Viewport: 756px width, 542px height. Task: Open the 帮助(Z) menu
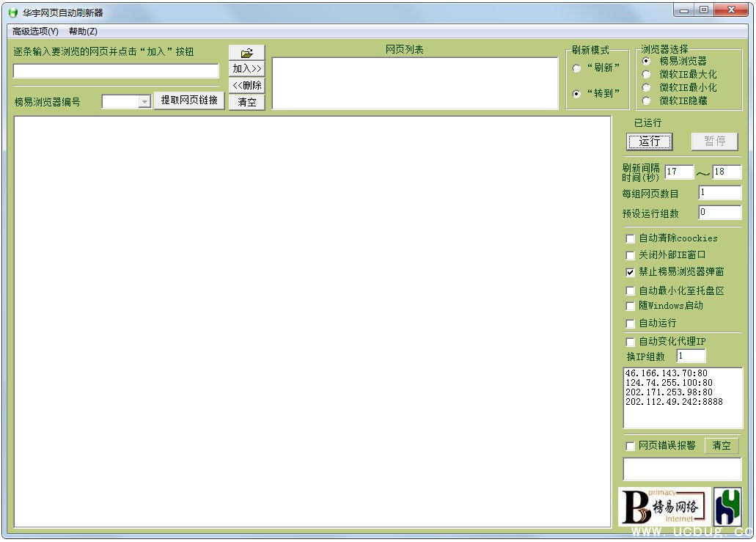(83, 32)
